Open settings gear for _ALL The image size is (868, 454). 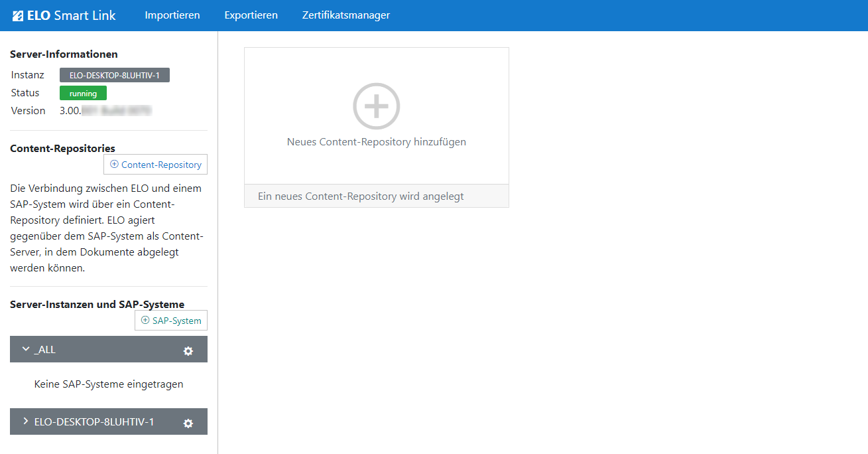pyautogui.click(x=188, y=350)
